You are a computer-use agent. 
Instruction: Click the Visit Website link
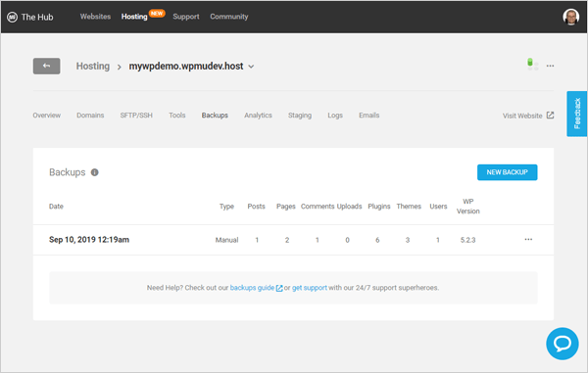(x=522, y=116)
